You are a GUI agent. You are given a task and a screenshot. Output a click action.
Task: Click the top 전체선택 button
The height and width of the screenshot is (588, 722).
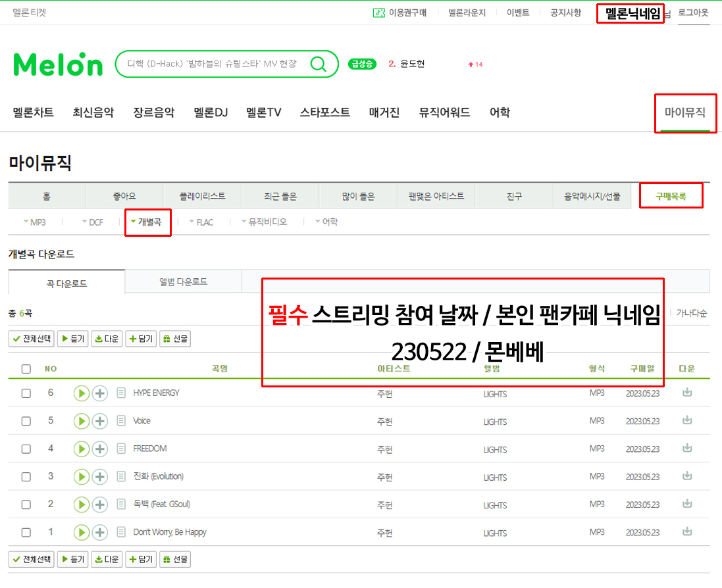(x=32, y=339)
